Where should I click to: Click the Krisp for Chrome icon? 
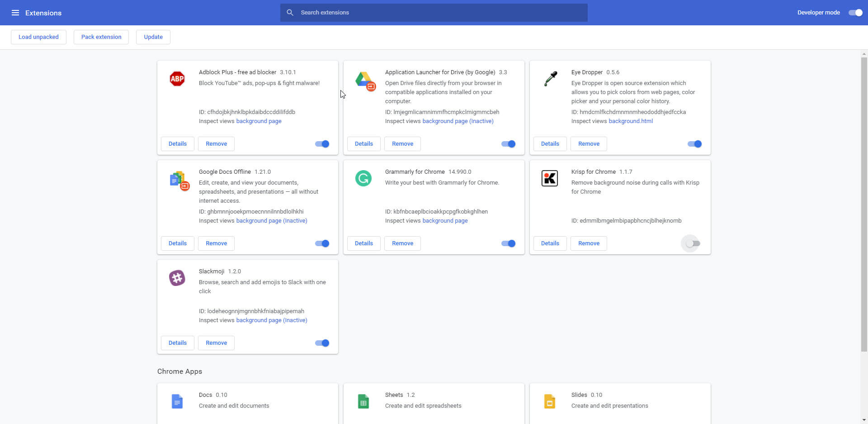pyautogui.click(x=550, y=178)
